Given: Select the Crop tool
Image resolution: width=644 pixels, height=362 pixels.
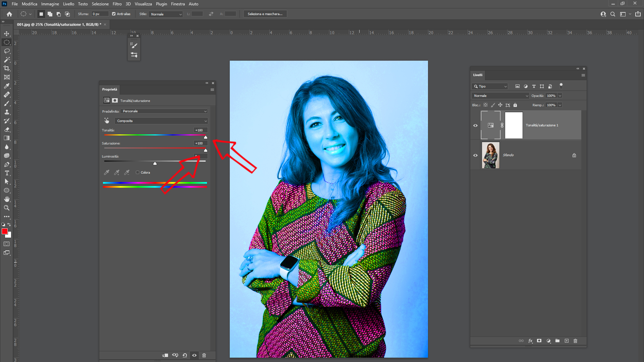Looking at the screenshot, I should coord(7,68).
